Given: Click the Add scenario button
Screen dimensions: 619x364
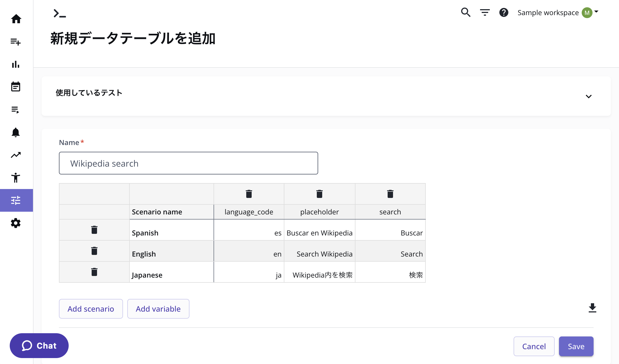Looking at the screenshot, I should click(91, 309).
